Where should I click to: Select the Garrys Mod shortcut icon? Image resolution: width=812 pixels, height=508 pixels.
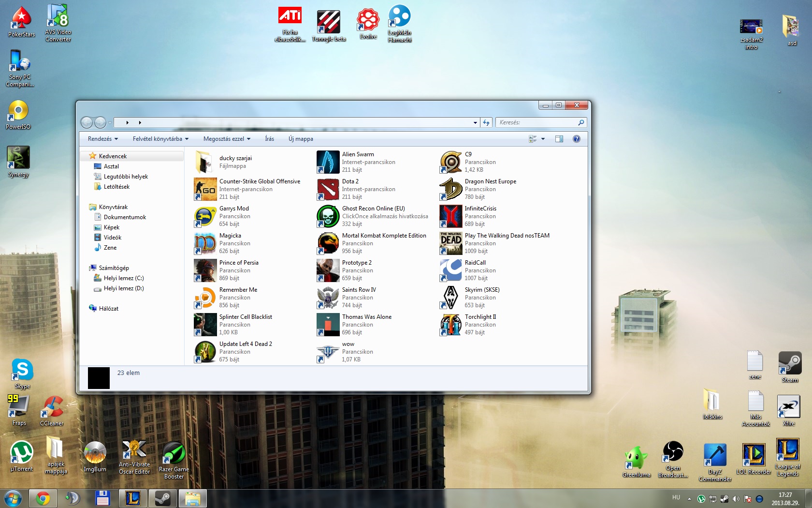click(x=205, y=216)
